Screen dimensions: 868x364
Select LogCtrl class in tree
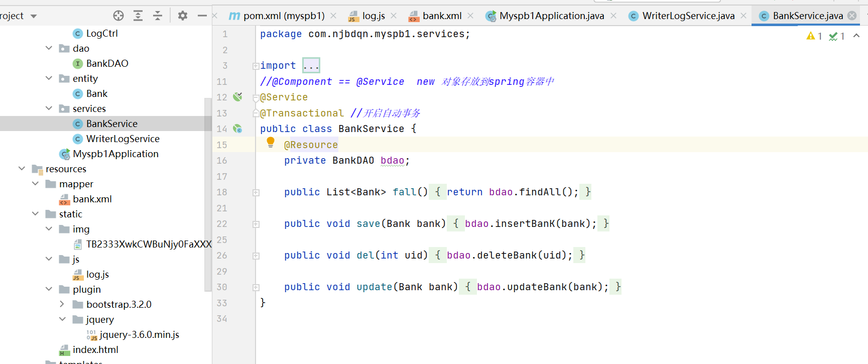coord(102,33)
